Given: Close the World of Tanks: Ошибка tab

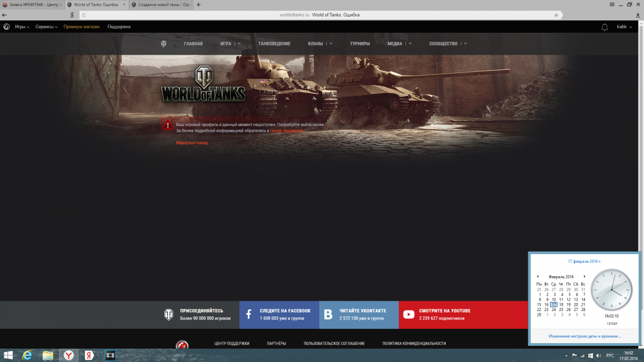Looking at the screenshot, I should coord(123,4).
